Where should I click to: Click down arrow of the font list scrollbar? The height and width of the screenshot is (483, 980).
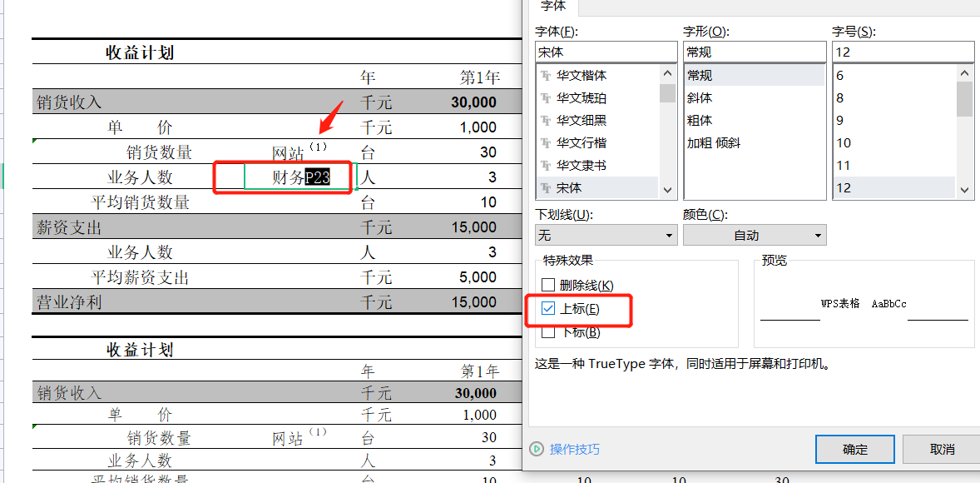667,190
